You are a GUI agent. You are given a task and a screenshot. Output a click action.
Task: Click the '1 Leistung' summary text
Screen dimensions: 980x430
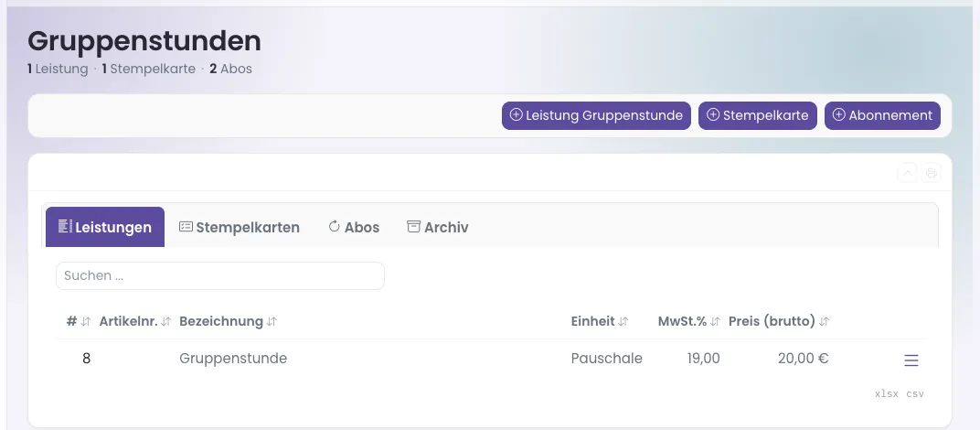[x=58, y=69]
